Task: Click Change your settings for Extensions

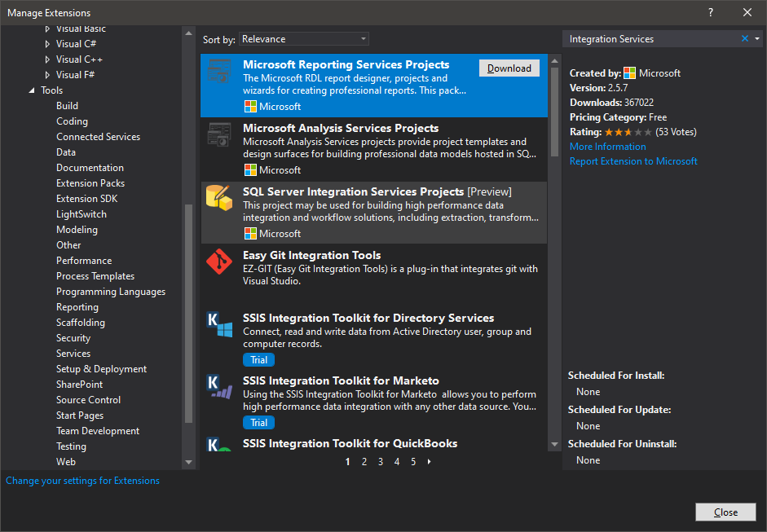Action: (x=82, y=481)
